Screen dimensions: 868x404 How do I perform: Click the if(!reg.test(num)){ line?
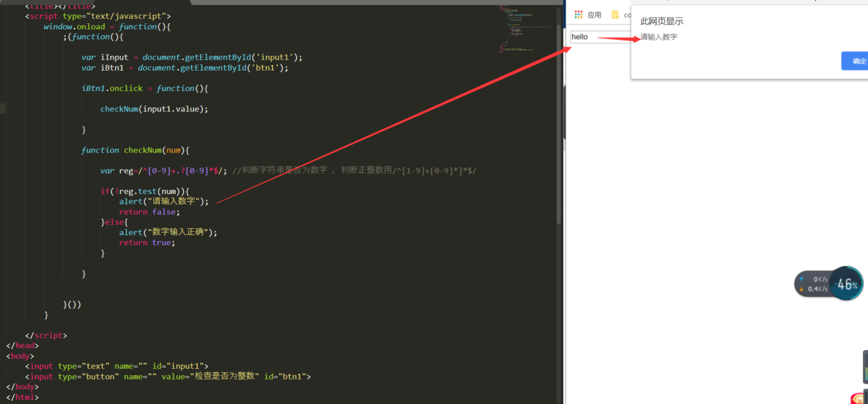pos(145,191)
